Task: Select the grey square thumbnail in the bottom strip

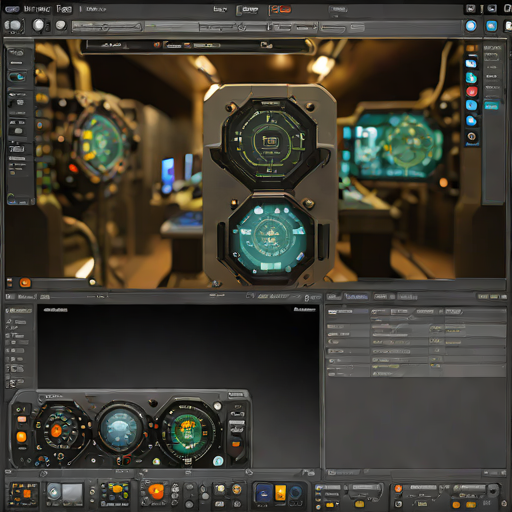Action: tap(73, 494)
